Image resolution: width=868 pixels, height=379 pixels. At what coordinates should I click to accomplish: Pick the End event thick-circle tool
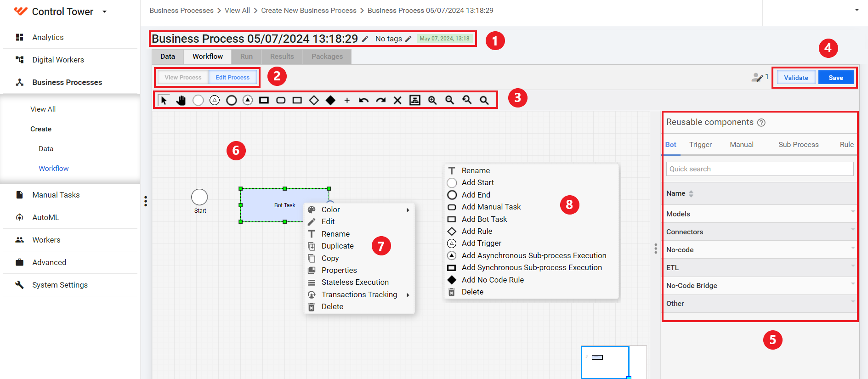[x=232, y=100]
